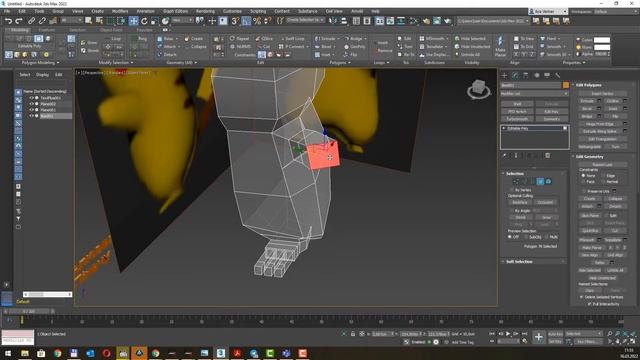This screenshot has height=360, width=640.
Task: Expand the Polygon Modeling ribbon panel arrow
Action: click(58, 63)
